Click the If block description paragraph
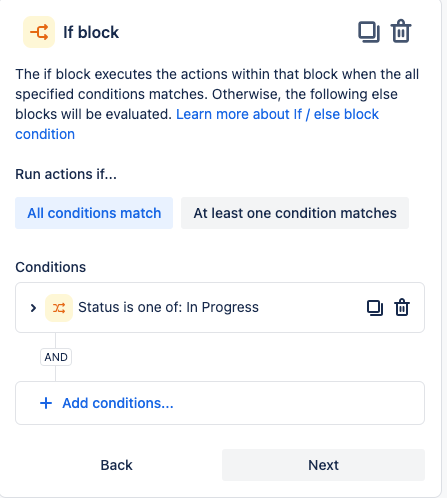The image size is (447, 498). click(217, 104)
